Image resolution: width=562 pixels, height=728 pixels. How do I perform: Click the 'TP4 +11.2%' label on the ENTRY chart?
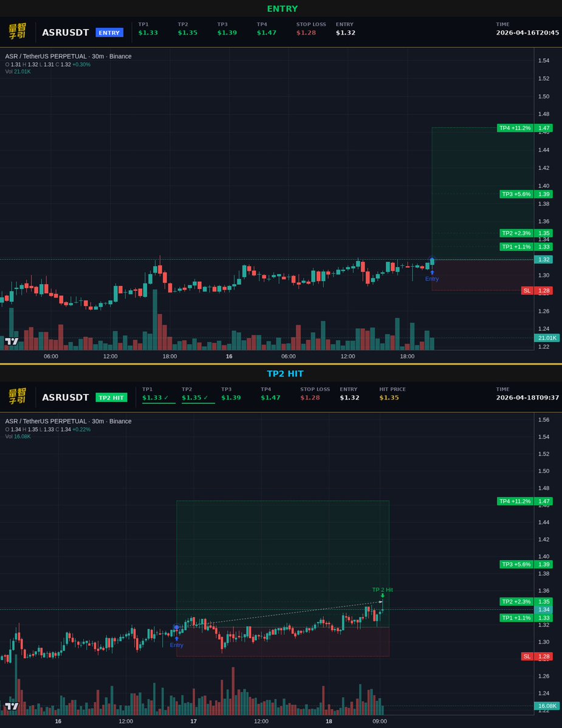(x=515, y=128)
